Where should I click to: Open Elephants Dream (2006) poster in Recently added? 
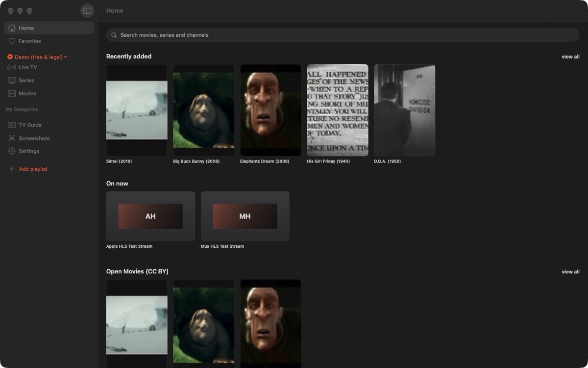(270, 110)
